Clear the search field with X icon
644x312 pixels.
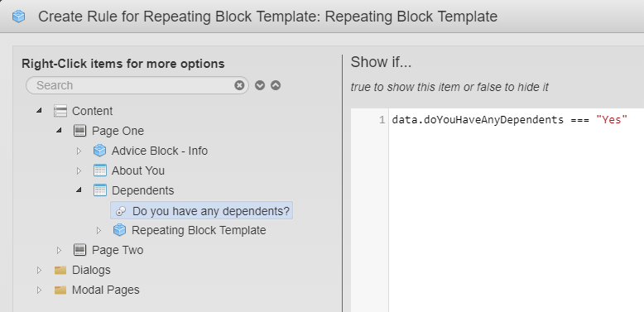[239, 85]
